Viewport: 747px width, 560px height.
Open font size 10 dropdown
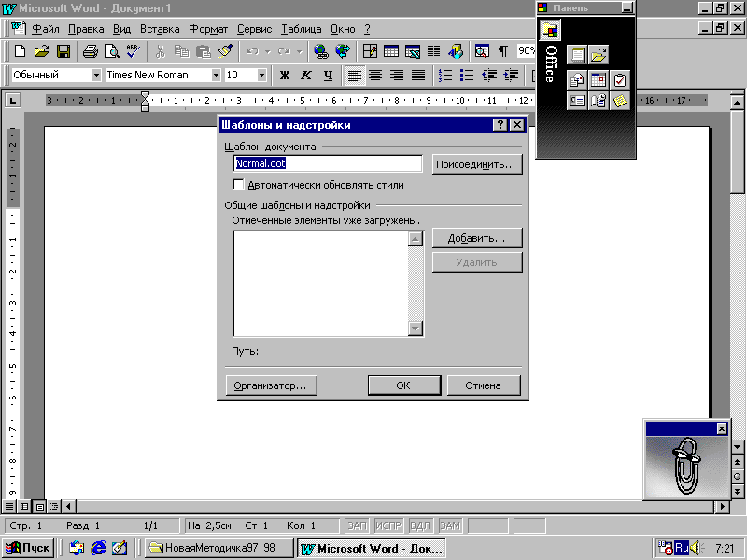[x=261, y=75]
